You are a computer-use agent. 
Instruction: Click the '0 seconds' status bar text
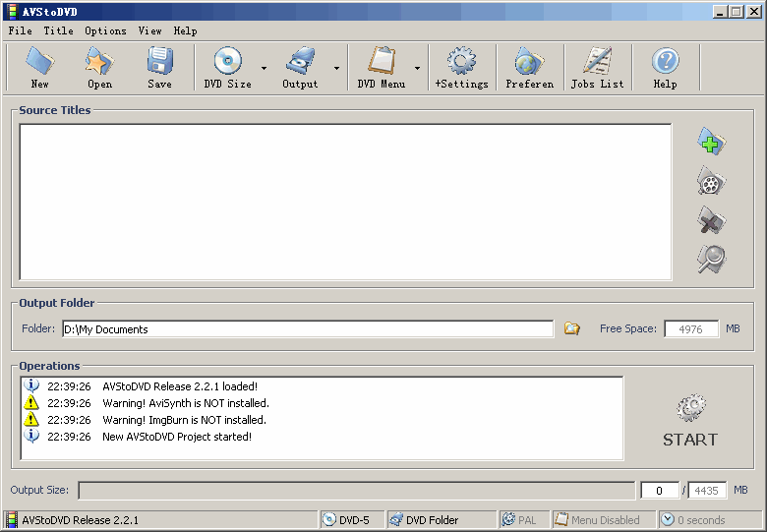pyautogui.click(x=701, y=520)
